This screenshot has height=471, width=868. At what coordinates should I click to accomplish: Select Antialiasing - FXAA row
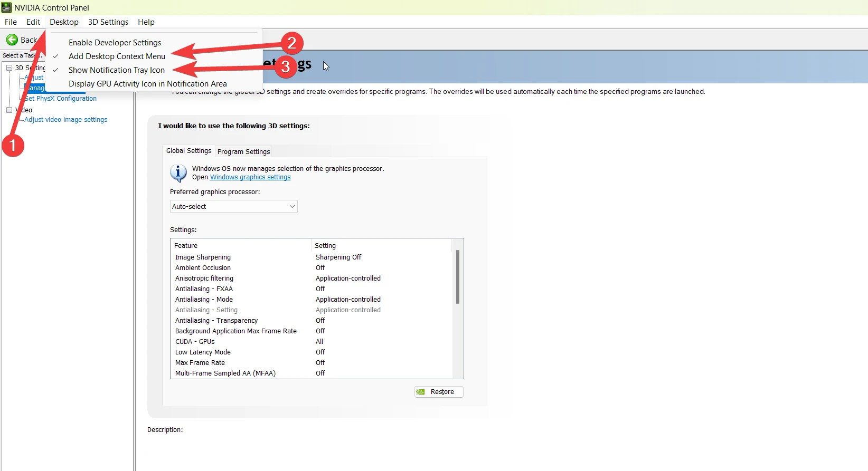click(x=312, y=289)
